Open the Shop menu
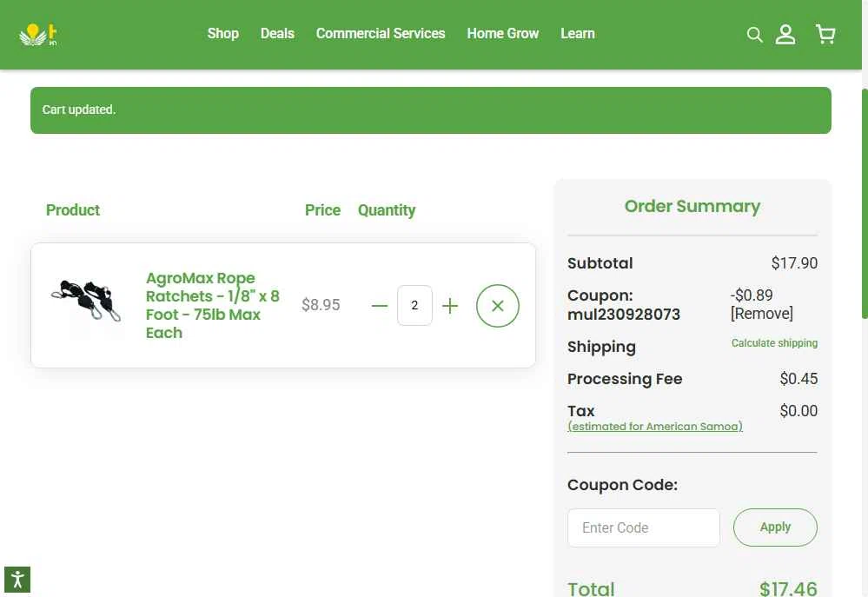 (x=223, y=34)
